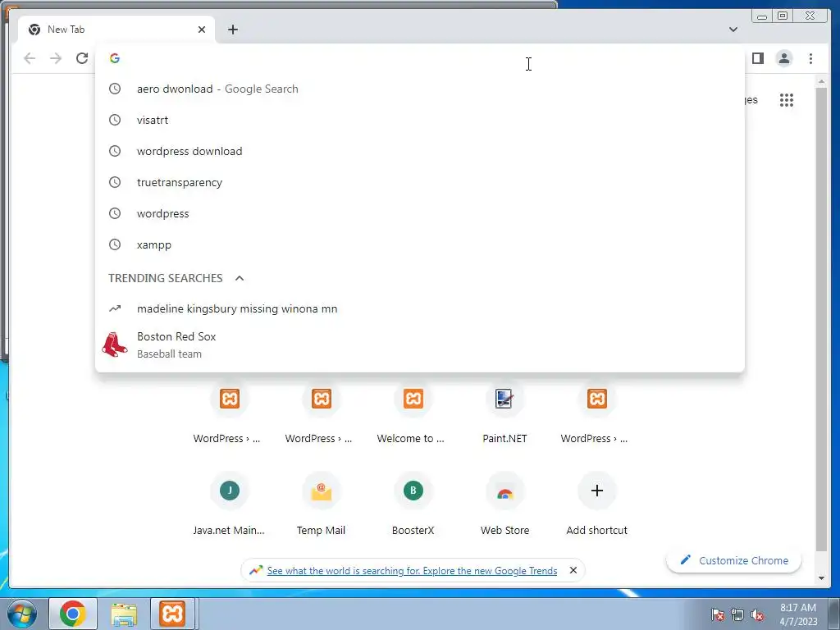
Task: Collapse the Trending Searches section
Action: (x=240, y=278)
